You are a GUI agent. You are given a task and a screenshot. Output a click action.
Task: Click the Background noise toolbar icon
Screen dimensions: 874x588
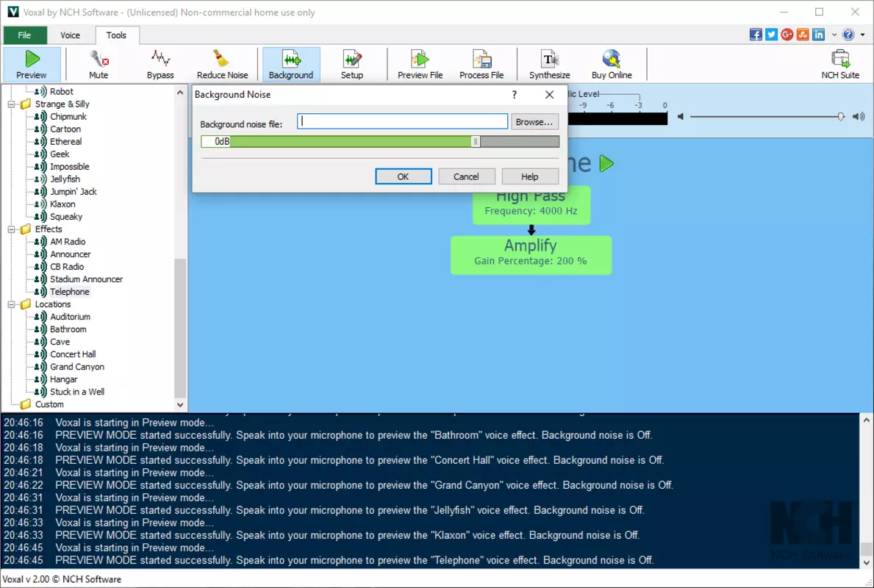[291, 64]
